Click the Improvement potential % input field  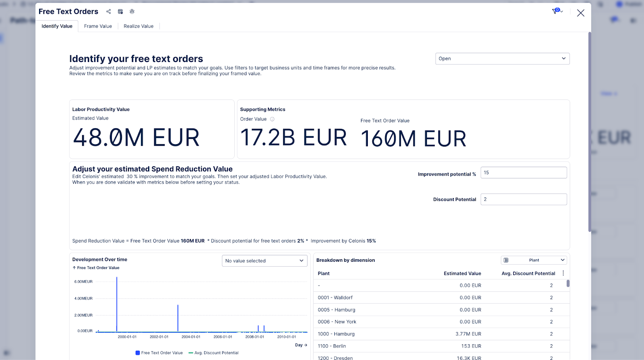523,173
